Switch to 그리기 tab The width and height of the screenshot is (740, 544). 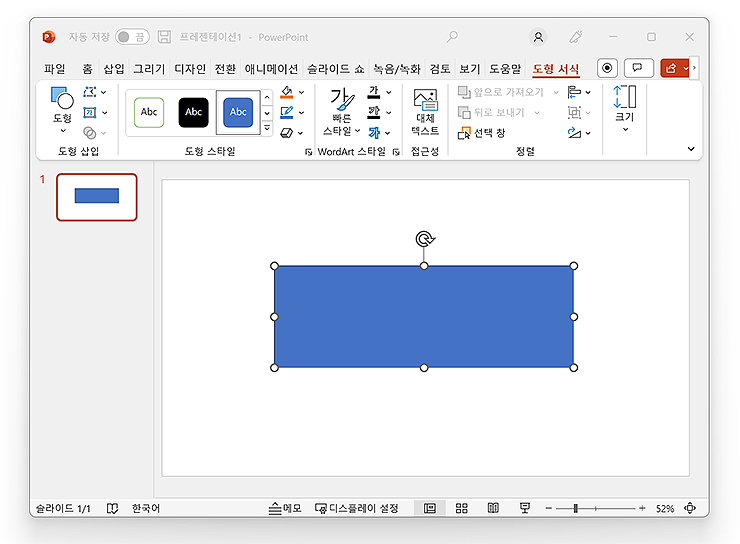(149, 69)
